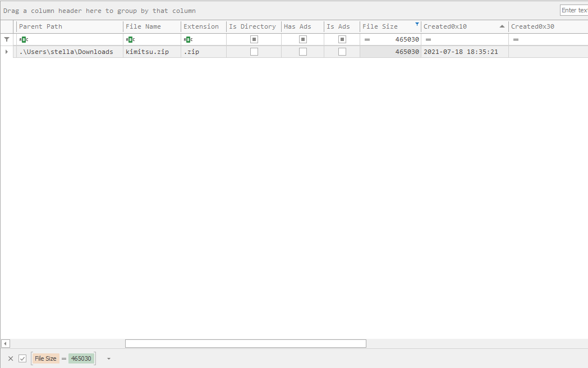Image resolution: width=588 pixels, height=368 pixels.
Task: Click the File Size filter chip at the bottom
Action: click(x=45, y=358)
